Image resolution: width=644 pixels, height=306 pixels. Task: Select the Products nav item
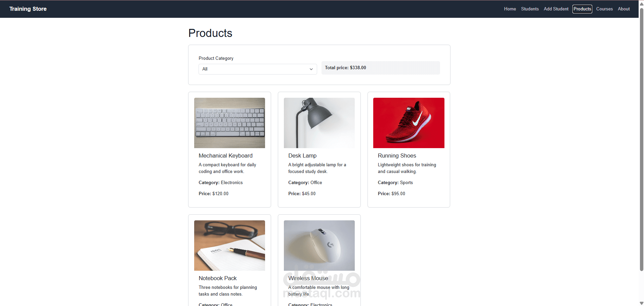tap(582, 9)
